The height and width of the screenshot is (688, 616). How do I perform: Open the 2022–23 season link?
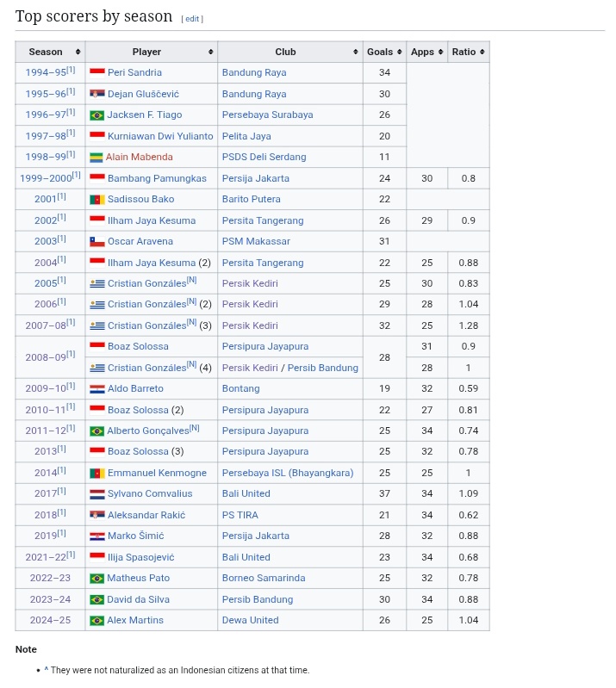(50, 578)
